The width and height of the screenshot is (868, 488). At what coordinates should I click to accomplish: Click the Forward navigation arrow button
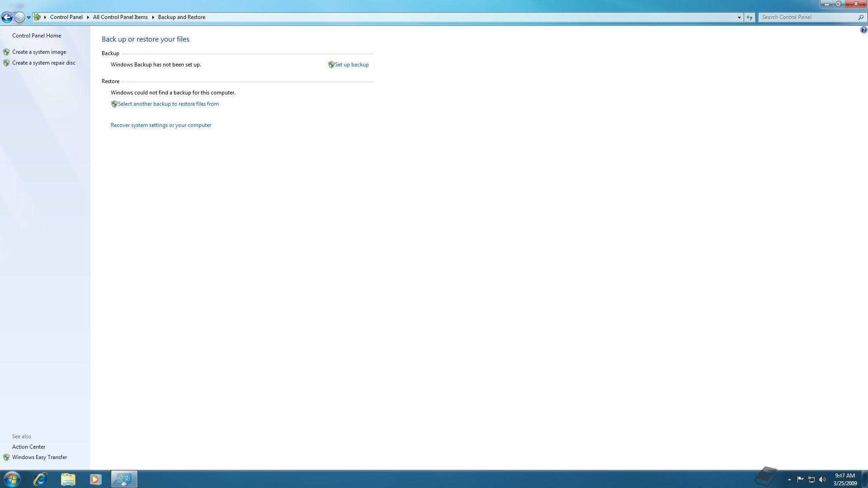tap(19, 17)
